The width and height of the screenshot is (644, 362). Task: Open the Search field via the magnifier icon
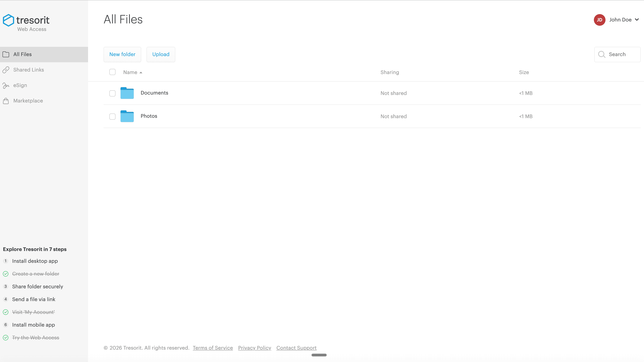click(x=601, y=54)
